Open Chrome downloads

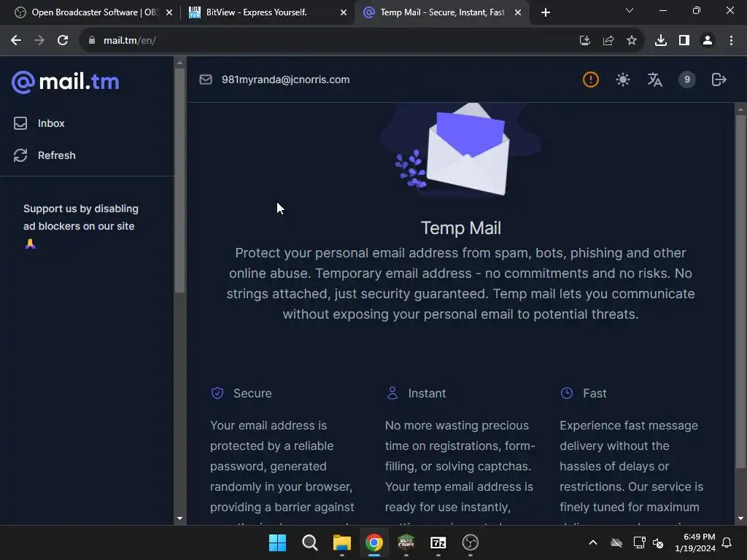click(x=661, y=41)
